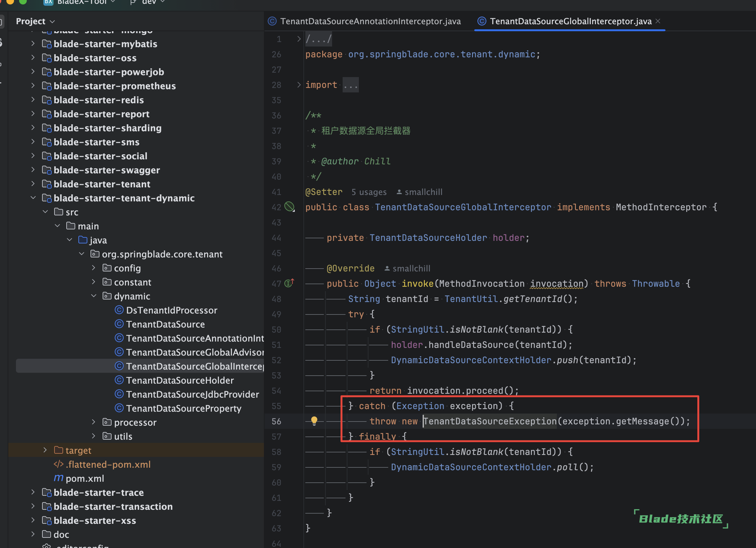Expand the constant package

(93, 282)
